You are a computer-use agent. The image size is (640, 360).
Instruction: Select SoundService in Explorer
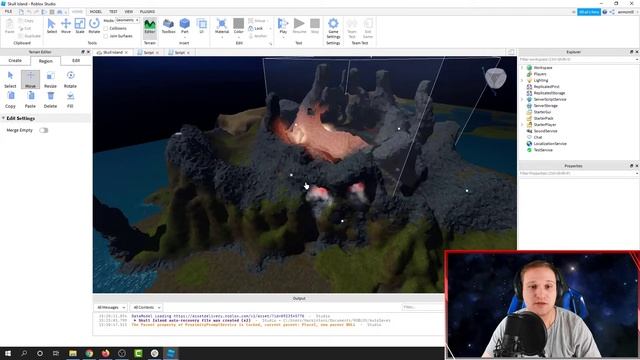[x=545, y=131]
